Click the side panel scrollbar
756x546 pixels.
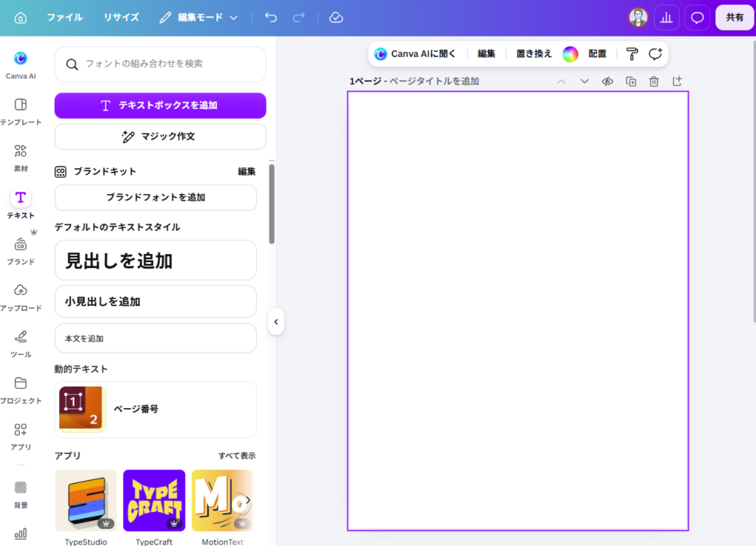point(272,204)
